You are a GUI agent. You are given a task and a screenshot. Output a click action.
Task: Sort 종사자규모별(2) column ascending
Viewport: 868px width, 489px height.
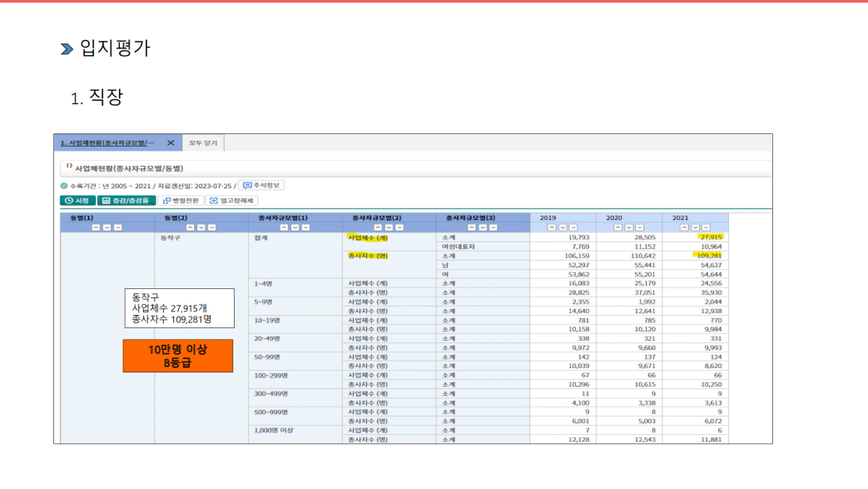pos(378,227)
